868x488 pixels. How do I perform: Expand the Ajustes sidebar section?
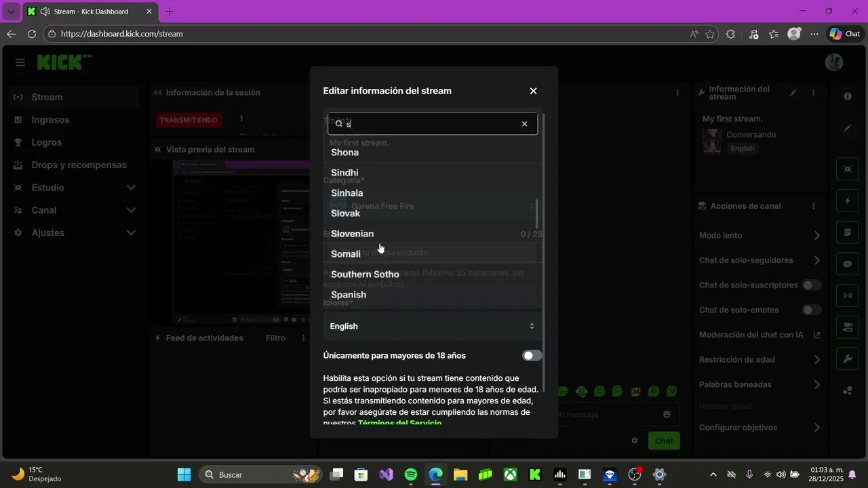[x=75, y=232]
